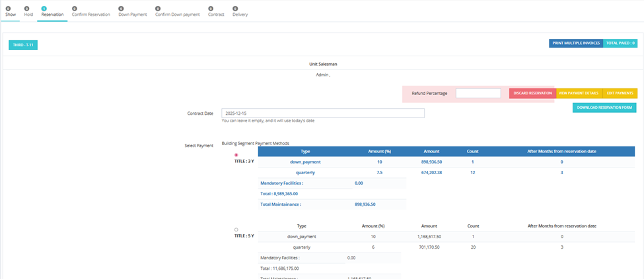Viewport: 644px width, 279px height.
Task: Open the Hold tab
Action: point(28,13)
